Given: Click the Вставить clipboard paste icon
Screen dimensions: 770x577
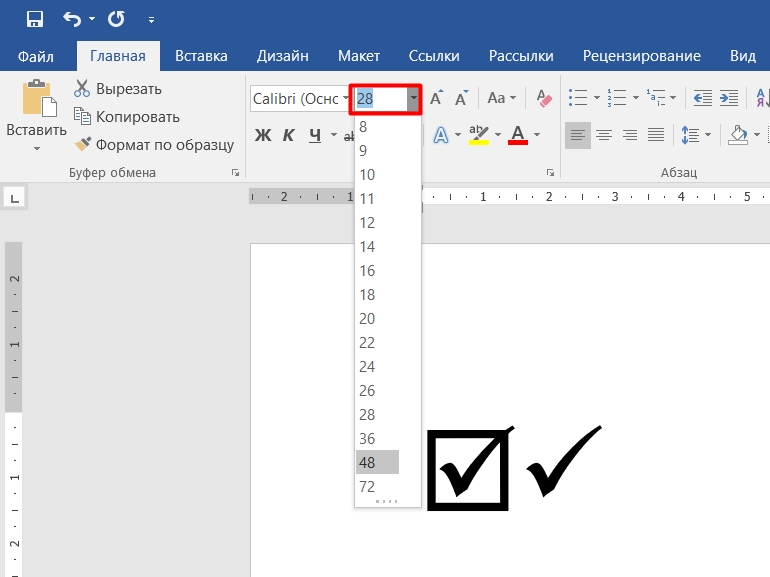Looking at the screenshot, I should (38, 98).
